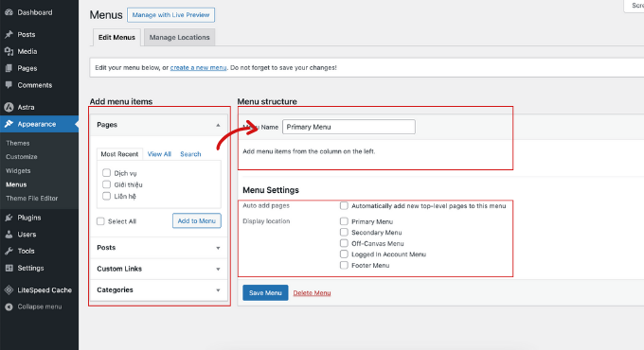The width and height of the screenshot is (644, 350).
Task: Check Secondary Menu display location
Action: tap(344, 233)
